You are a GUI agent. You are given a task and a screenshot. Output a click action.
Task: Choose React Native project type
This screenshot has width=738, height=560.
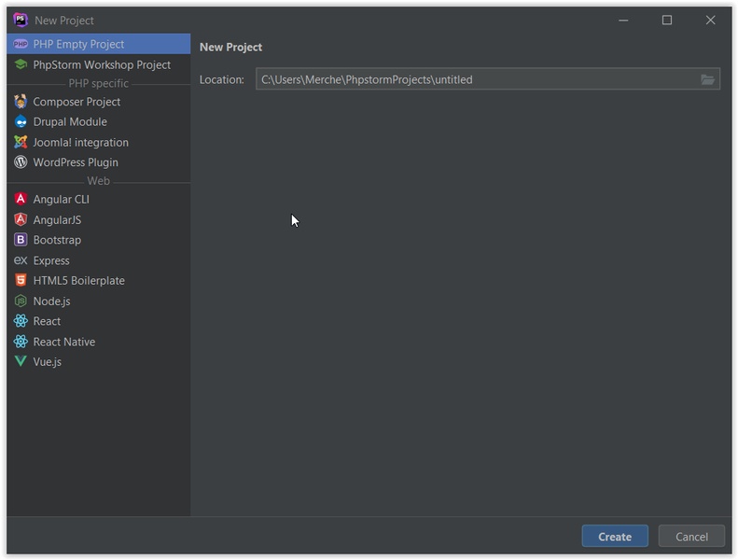tap(63, 342)
